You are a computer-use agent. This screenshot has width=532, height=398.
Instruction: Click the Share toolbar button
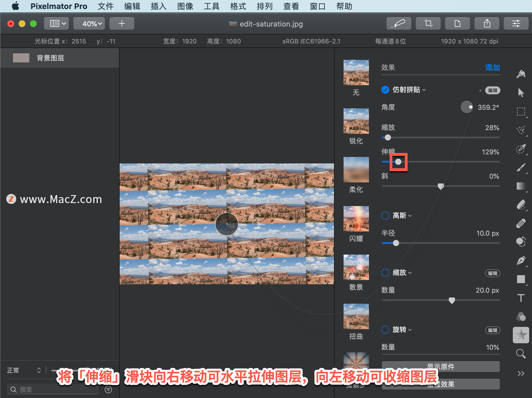pos(487,23)
